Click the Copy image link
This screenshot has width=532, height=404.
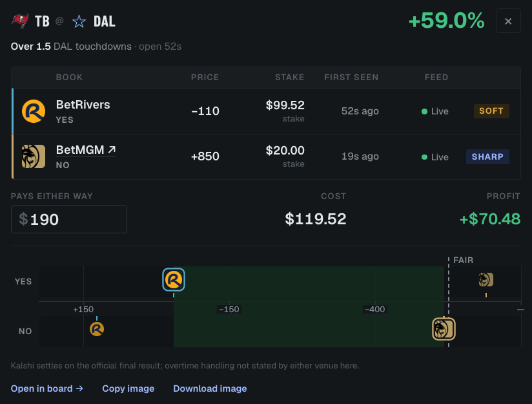click(128, 388)
